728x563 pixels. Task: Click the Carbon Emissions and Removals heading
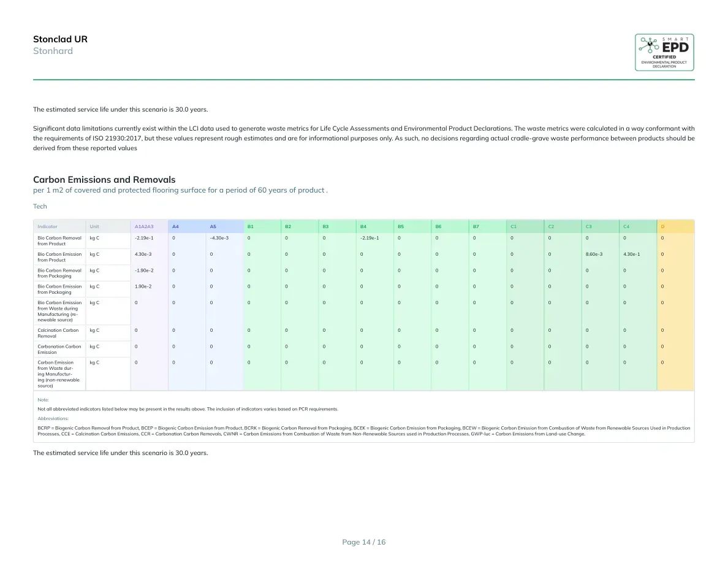104,180
